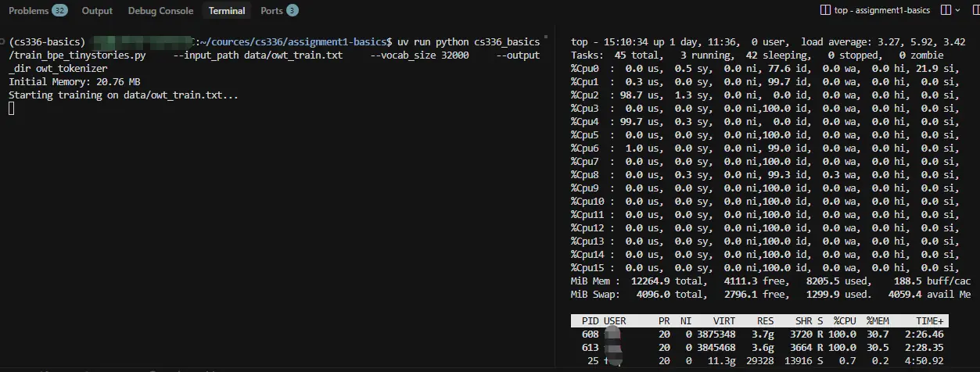Open the Ports tab
Viewport: 980px width, 372px height.
[271, 11]
